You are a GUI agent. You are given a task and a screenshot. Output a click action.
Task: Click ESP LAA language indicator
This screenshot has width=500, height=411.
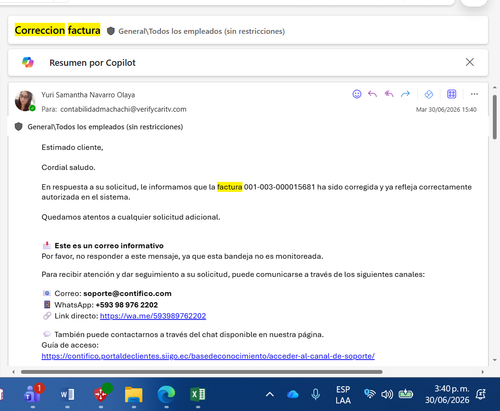coord(343,395)
